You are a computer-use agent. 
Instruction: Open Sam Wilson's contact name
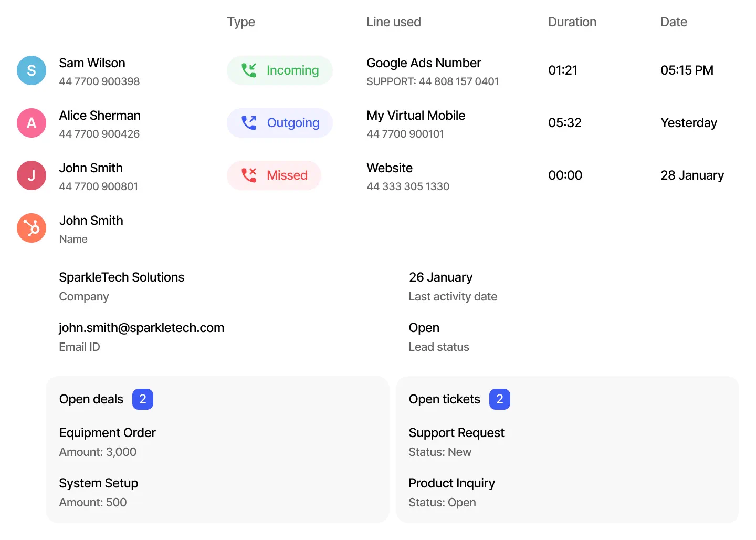click(92, 63)
